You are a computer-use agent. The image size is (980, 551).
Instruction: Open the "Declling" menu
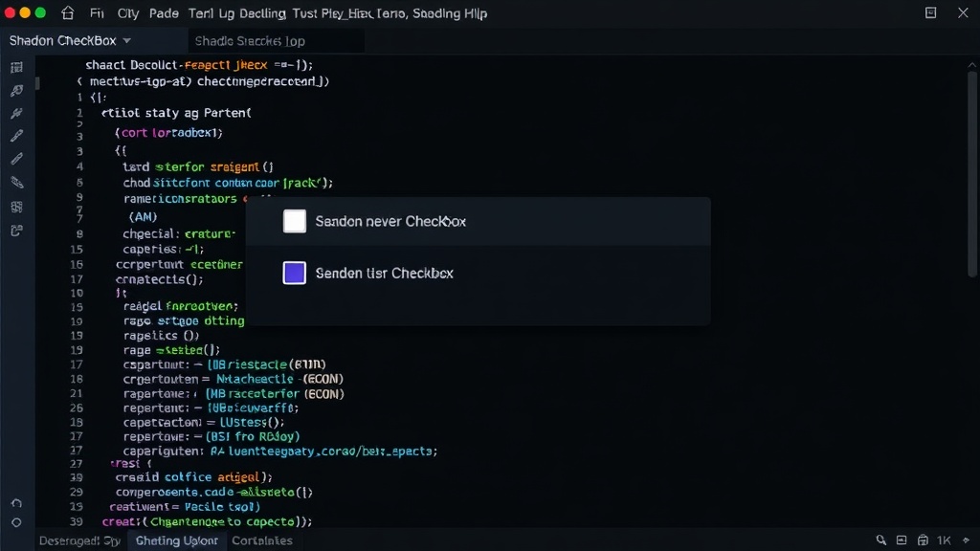261,13
